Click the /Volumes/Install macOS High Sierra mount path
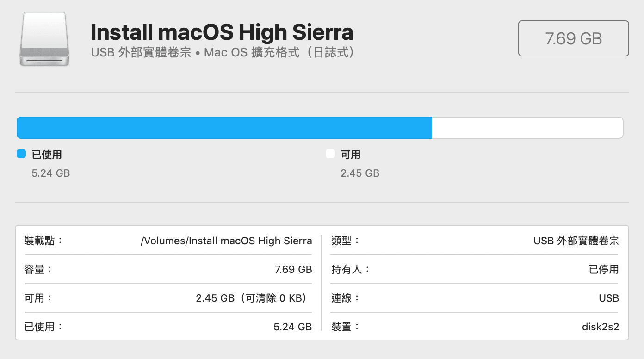644x359 pixels. 226,241
